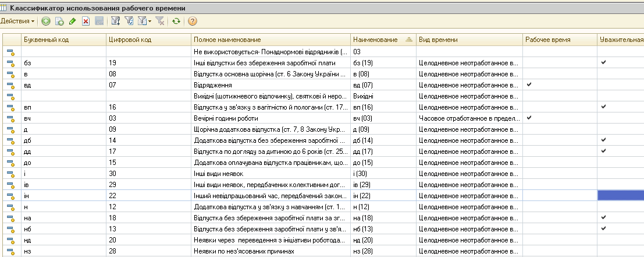Select the name cell 'ін (22)'

(383, 196)
